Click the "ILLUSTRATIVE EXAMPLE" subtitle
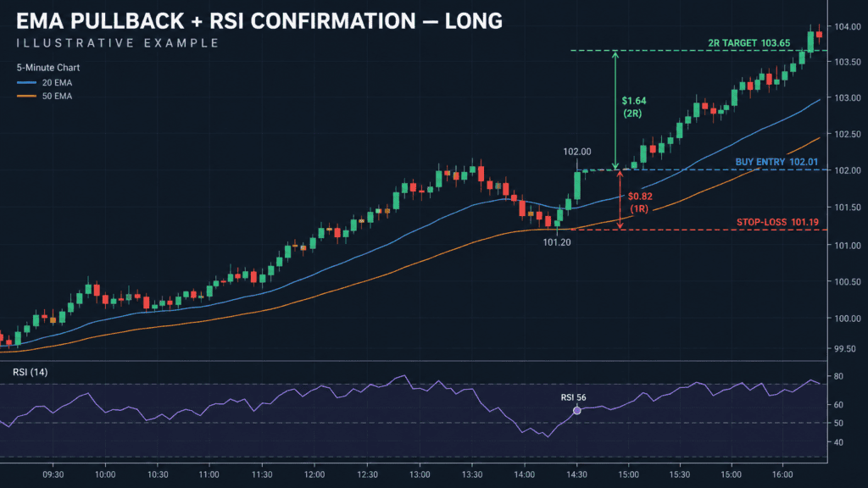 pos(117,43)
